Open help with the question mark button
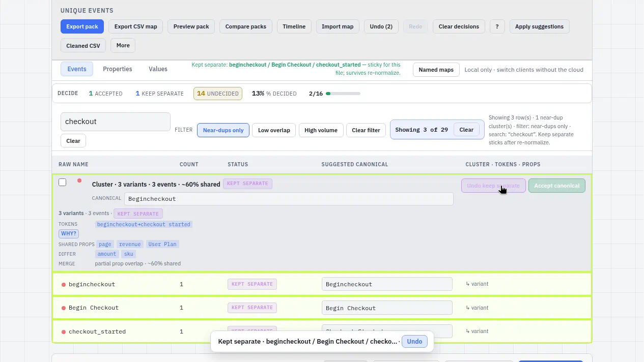The height and width of the screenshot is (362, 644). click(x=497, y=26)
